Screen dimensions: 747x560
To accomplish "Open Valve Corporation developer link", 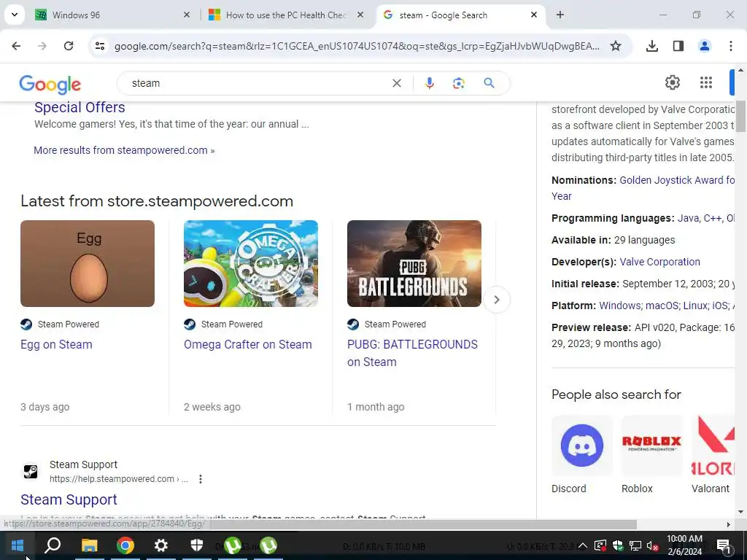I will tap(659, 262).
